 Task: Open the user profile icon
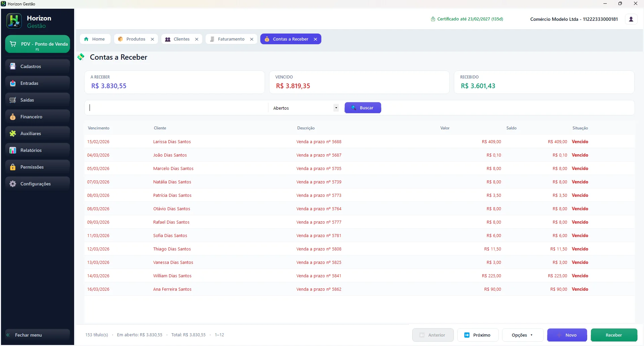tap(631, 19)
